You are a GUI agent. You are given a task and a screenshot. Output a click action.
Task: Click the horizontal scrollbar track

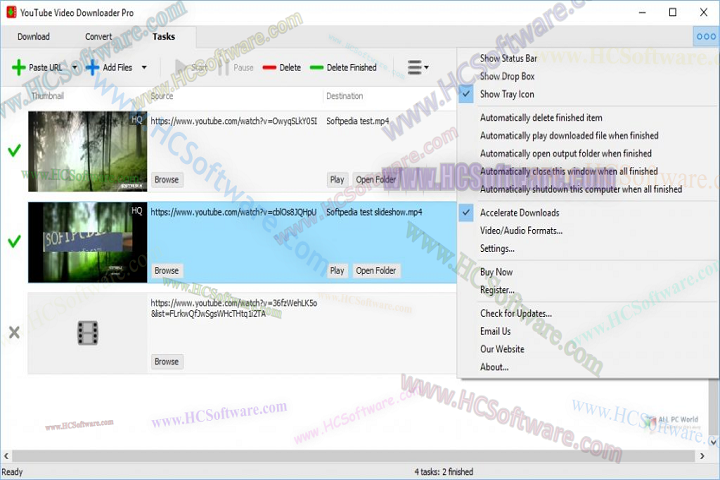tap(353, 456)
